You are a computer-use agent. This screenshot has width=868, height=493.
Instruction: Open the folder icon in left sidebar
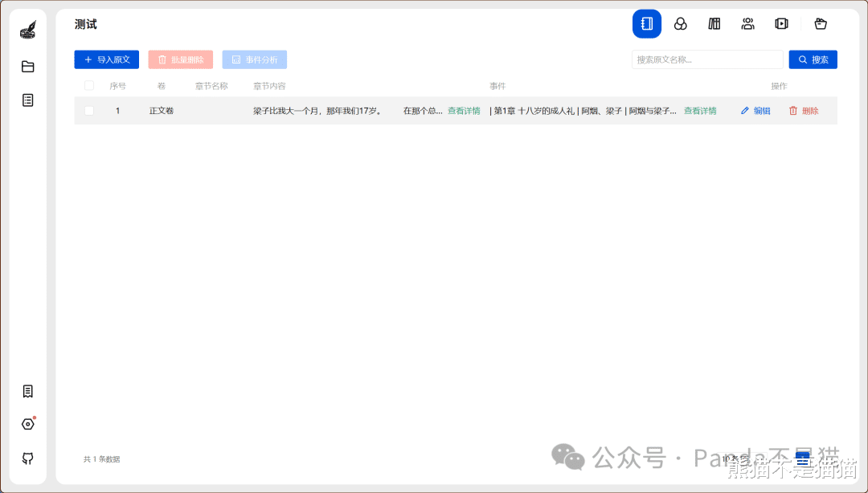(27, 67)
